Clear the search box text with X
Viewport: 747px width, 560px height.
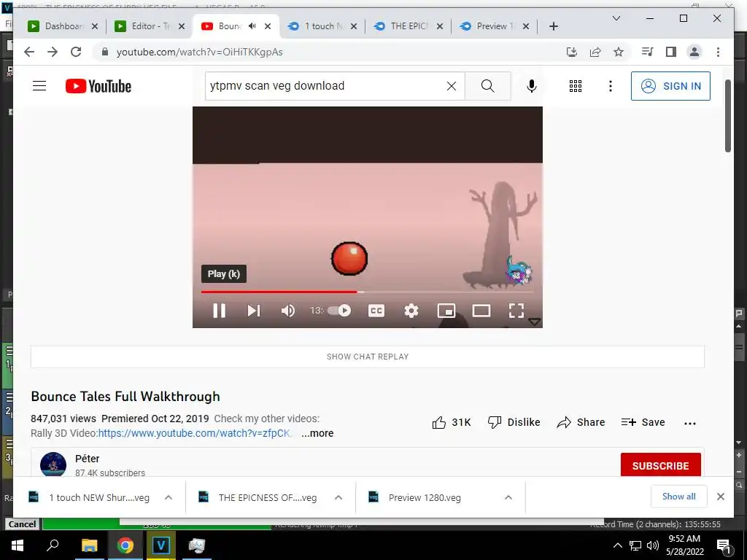tap(451, 86)
